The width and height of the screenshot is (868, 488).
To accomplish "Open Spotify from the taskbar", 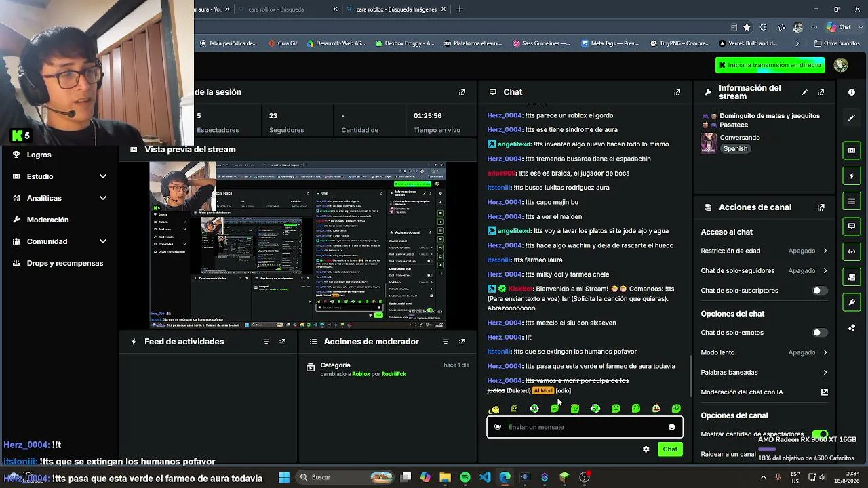I will [x=465, y=477].
